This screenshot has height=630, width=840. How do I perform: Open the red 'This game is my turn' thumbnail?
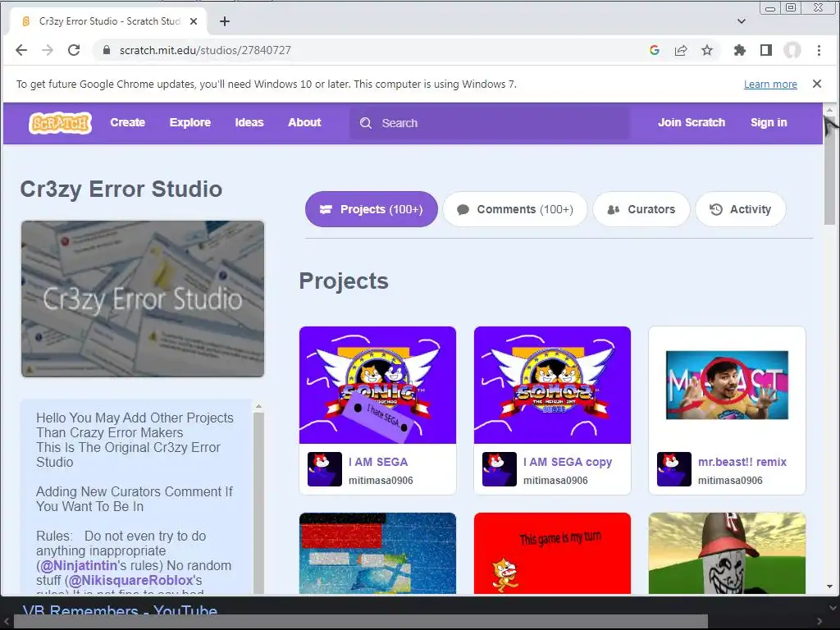tap(552, 554)
